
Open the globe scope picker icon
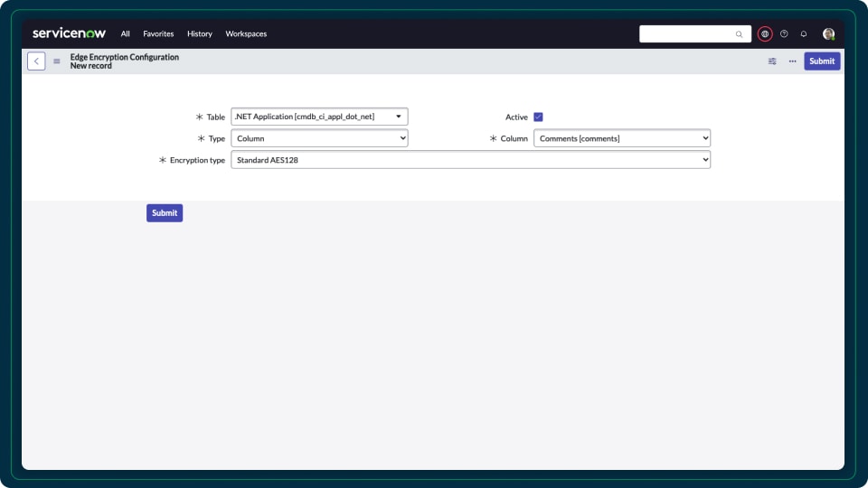765,34
